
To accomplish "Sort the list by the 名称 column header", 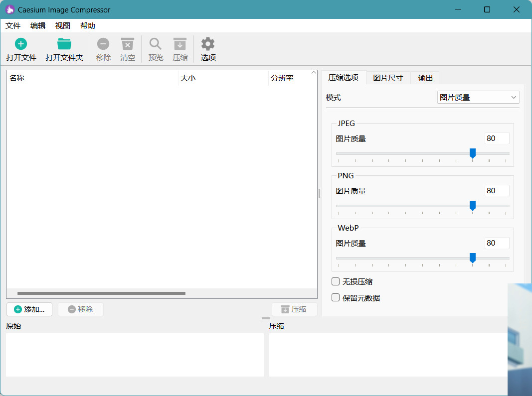I will coord(92,78).
